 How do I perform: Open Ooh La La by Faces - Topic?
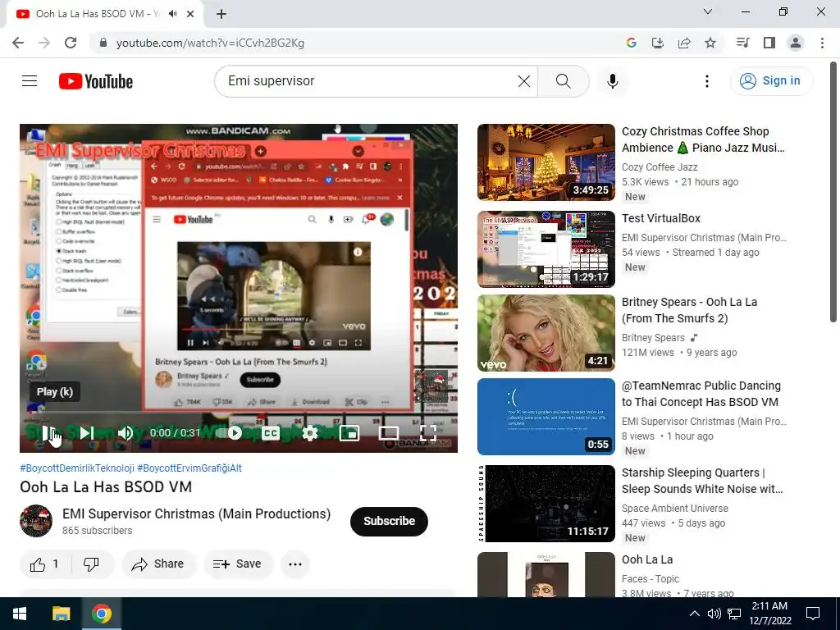[x=647, y=559]
